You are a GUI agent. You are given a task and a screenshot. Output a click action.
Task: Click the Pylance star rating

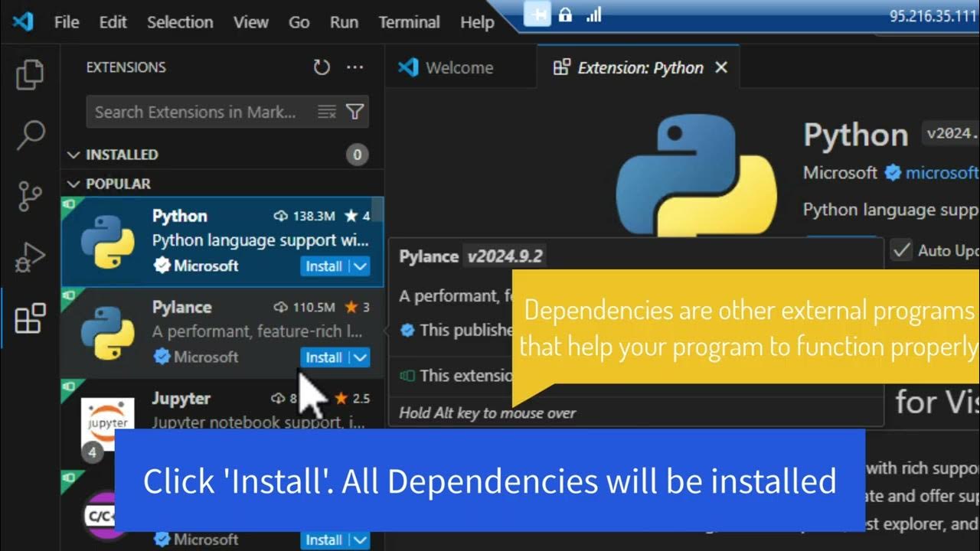pos(357,307)
